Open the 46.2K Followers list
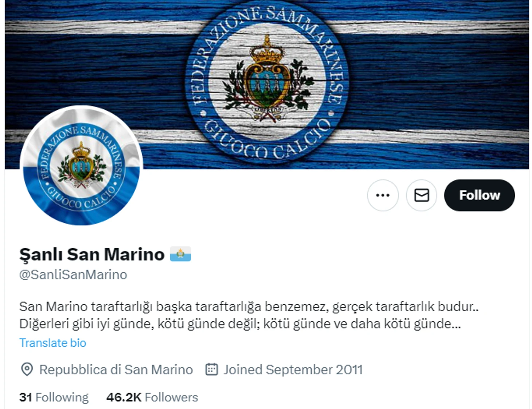 152,397
